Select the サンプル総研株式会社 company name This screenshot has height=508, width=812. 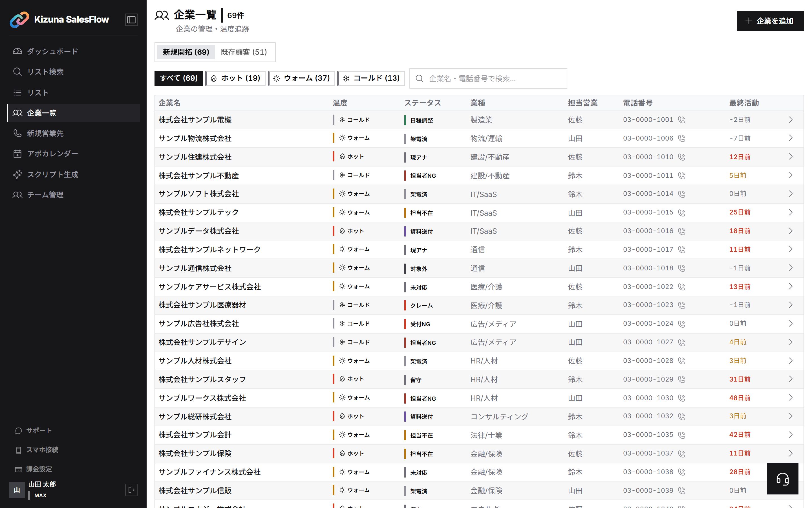coord(195,417)
